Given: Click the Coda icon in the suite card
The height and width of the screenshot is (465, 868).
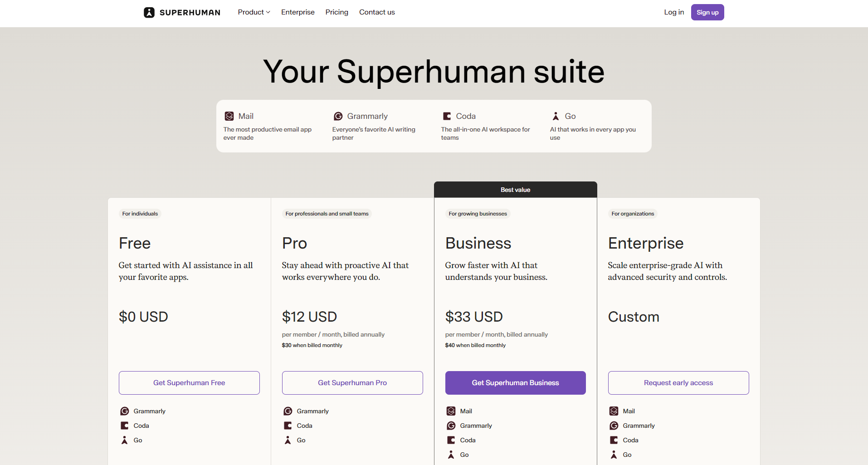Looking at the screenshot, I should click(x=447, y=116).
